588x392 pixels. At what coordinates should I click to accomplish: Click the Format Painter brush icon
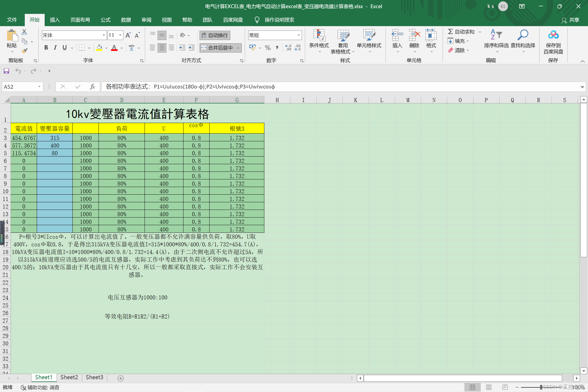point(24,51)
